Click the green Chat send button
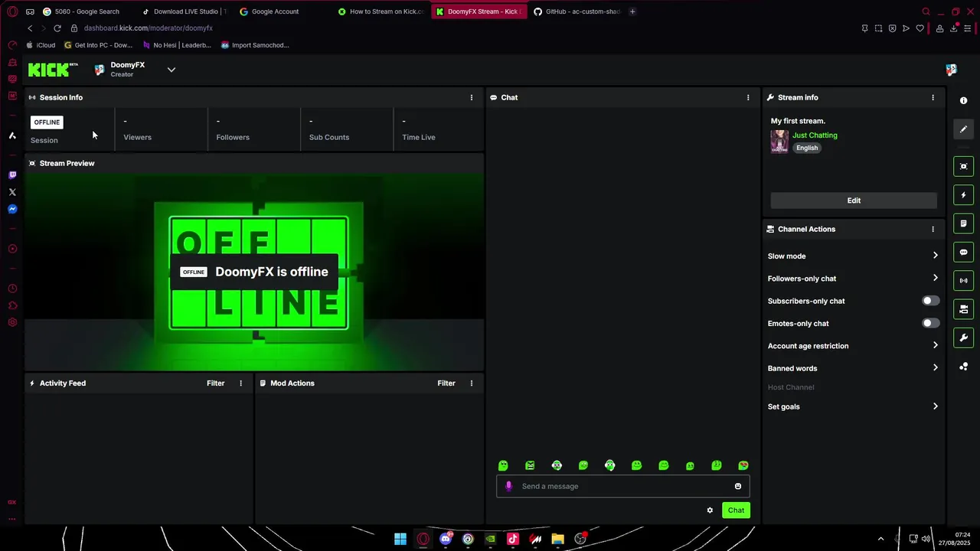The width and height of the screenshot is (980, 551). pyautogui.click(x=736, y=510)
